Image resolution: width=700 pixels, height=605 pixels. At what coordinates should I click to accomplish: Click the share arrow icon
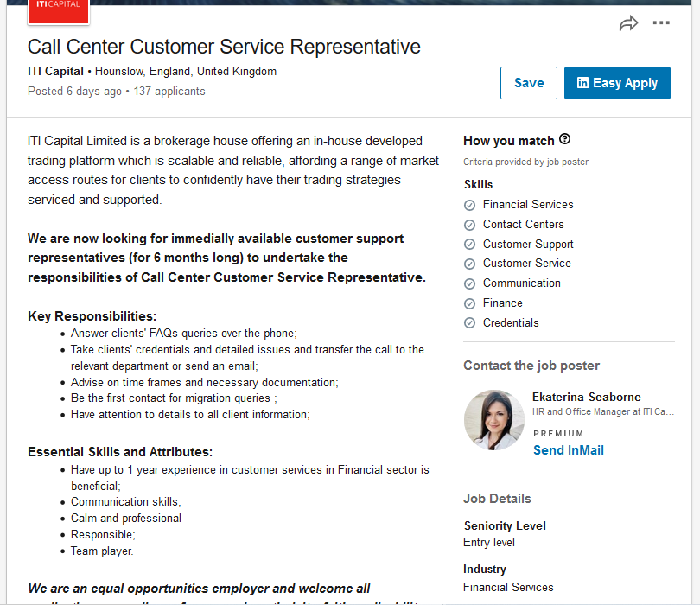(628, 23)
